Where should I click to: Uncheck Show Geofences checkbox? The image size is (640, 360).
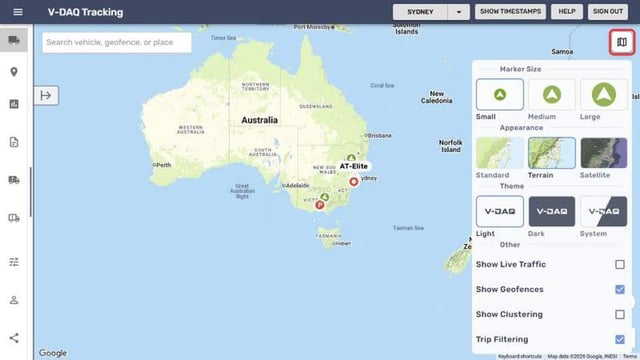point(620,289)
